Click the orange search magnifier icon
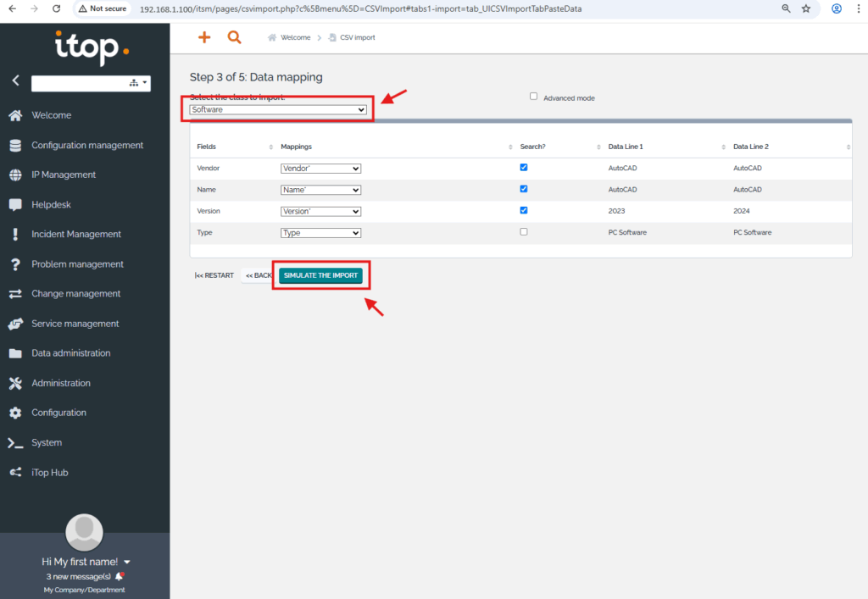 tap(234, 37)
